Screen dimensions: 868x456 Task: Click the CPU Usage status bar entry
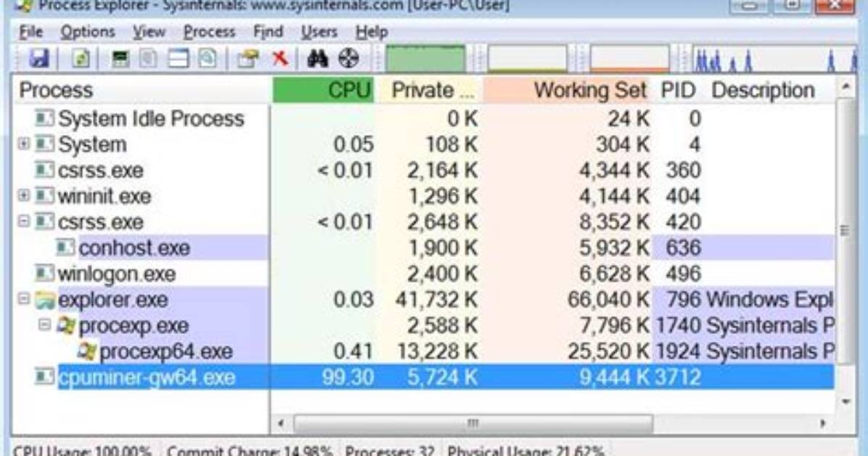click(82, 450)
